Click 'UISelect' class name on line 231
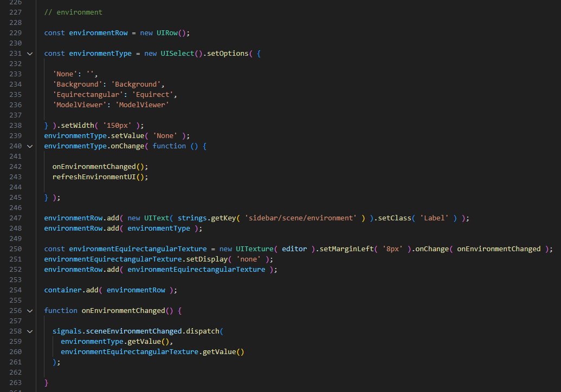 [x=177, y=54]
